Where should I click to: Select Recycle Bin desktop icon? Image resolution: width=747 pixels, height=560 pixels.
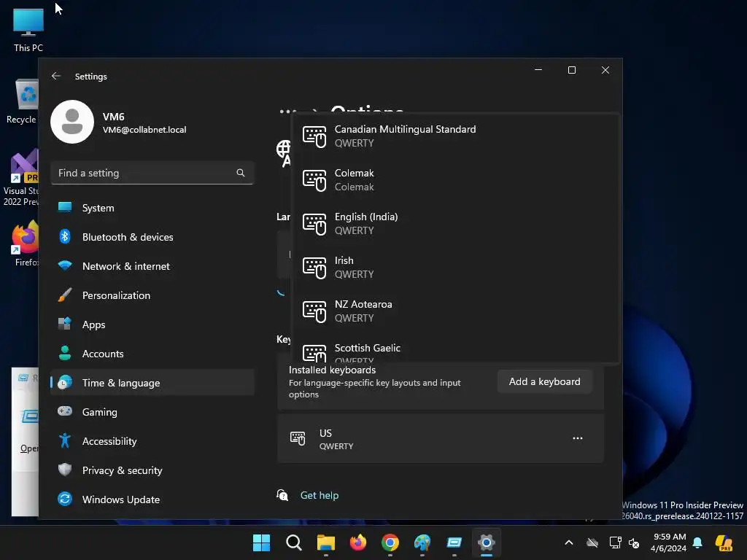click(22, 101)
